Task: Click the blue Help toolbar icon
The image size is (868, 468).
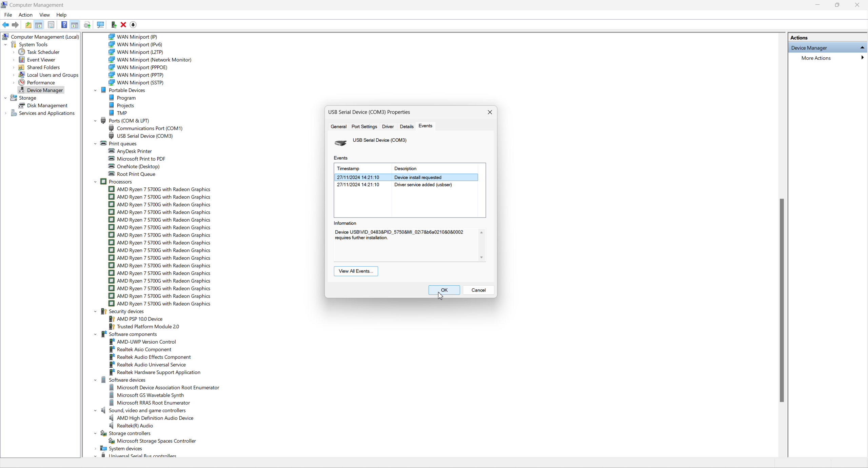Action: 64,25
